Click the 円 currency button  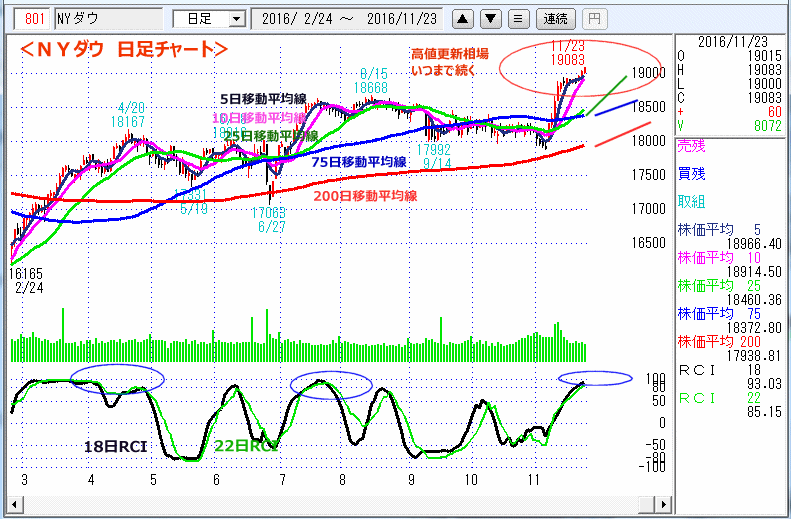tap(593, 18)
